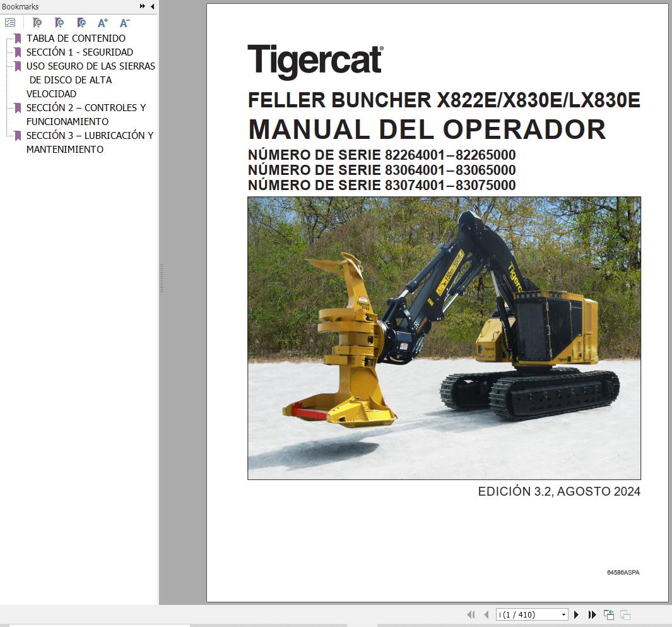This screenshot has width=672, height=627.
Task: Click the next view icon
Action: click(x=625, y=614)
